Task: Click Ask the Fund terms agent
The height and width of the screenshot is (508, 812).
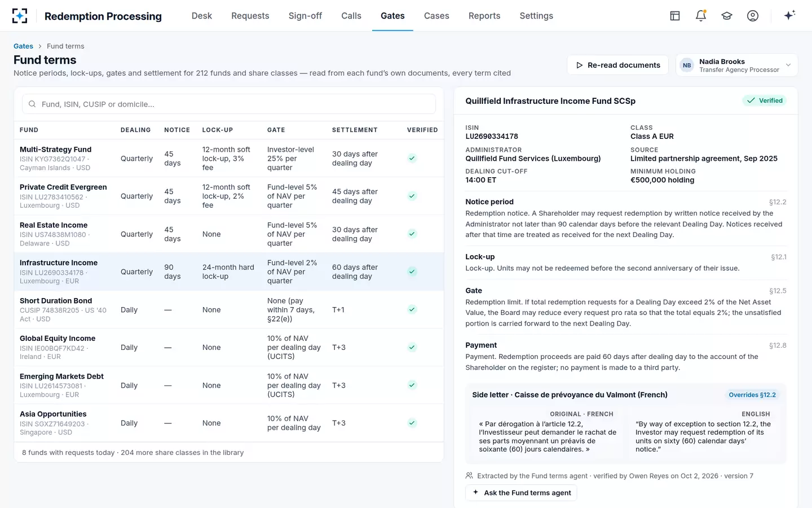Action: (x=521, y=493)
